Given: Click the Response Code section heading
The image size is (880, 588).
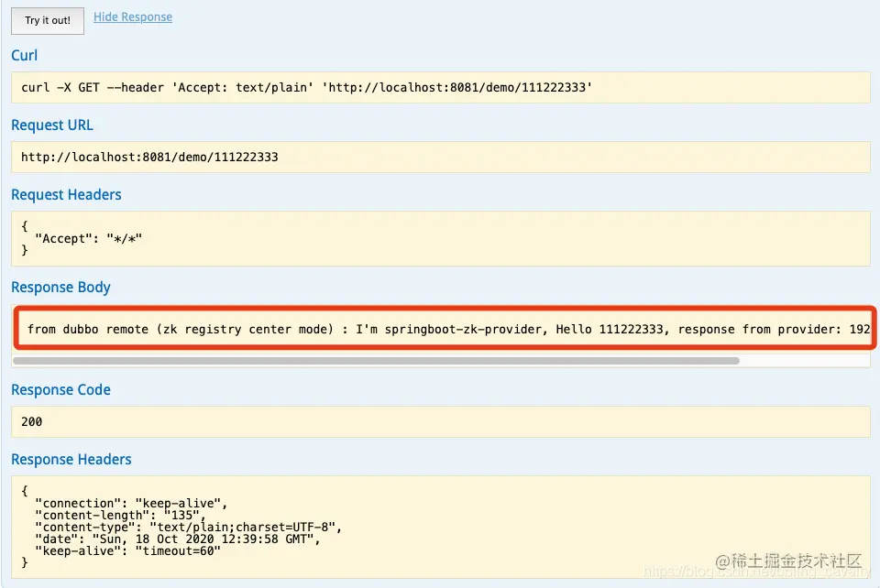Looking at the screenshot, I should point(60,389).
